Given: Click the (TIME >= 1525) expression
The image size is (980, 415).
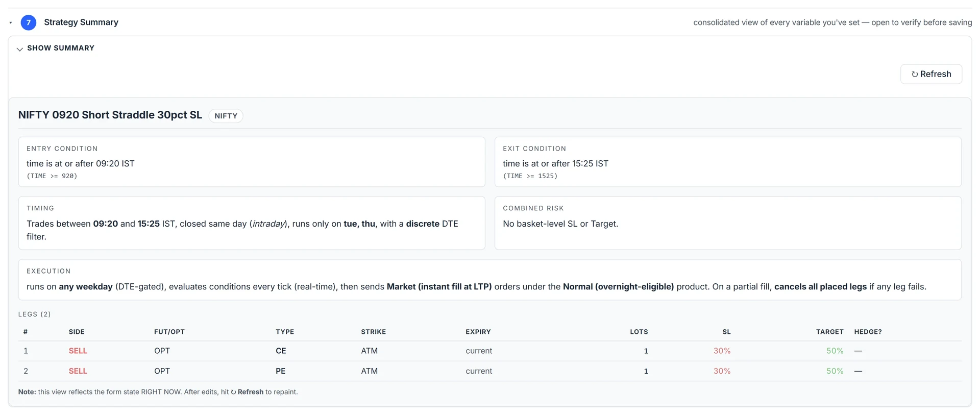Looking at the screenshot, I should tap(530, 176).
